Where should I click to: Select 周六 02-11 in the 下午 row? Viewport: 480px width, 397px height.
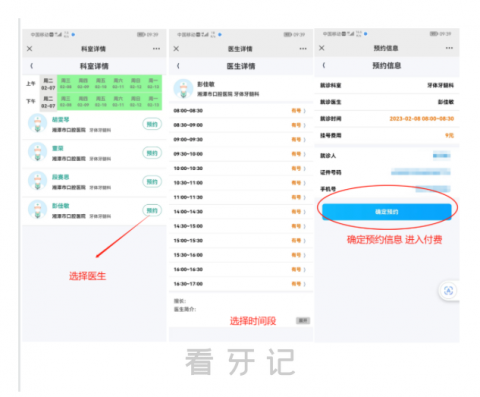click(118, 102)
